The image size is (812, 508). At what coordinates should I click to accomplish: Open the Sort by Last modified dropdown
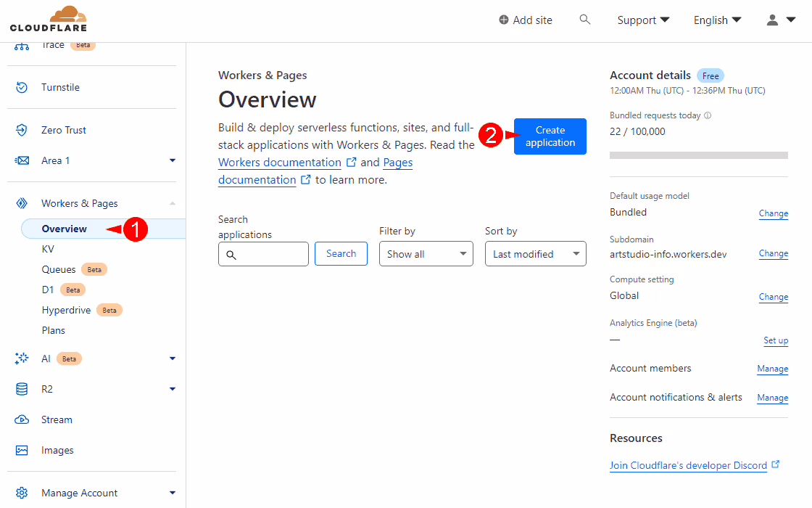[535, 254]
